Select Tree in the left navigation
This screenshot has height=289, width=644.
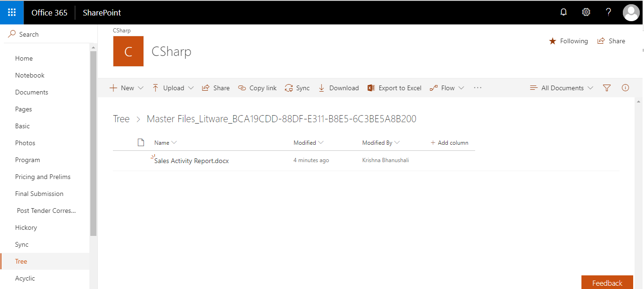[x=21, y=261]
